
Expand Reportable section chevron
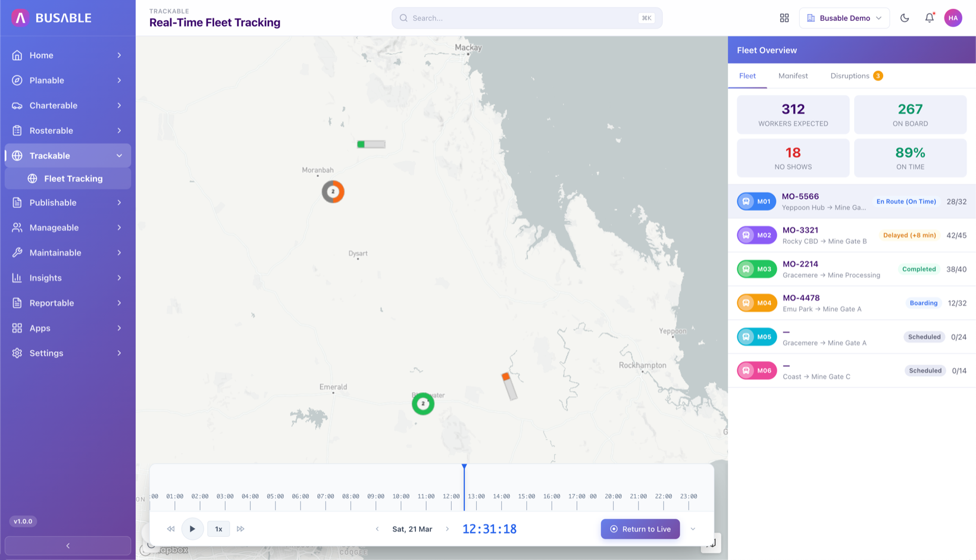tap(119, 303)
